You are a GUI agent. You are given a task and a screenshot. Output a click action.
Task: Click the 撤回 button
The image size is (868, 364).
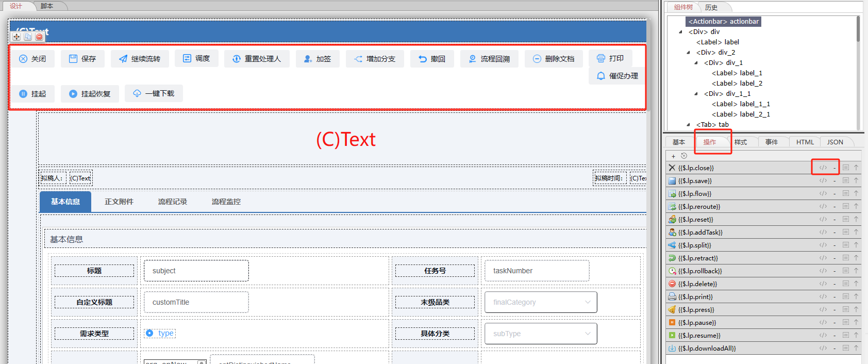point(432,59)
